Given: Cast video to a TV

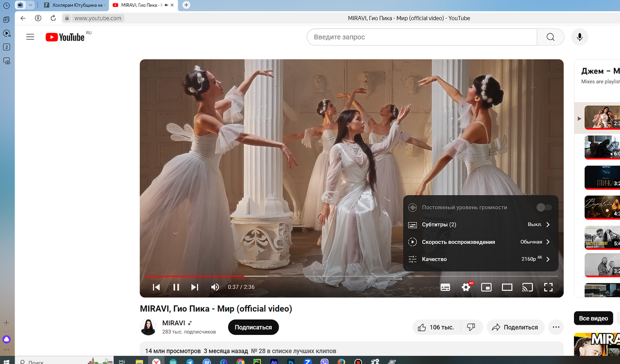Looking at the screenshot, I should coord(527,287).
